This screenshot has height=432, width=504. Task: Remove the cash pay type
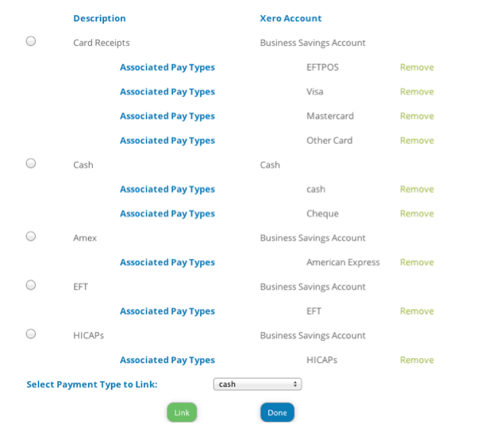417,189
